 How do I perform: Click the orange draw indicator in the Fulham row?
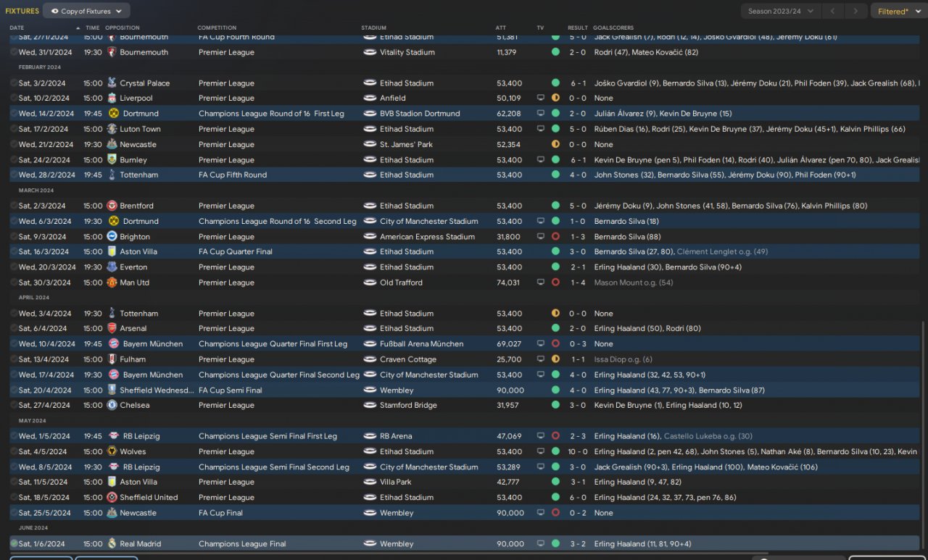(x=555, y=359)
